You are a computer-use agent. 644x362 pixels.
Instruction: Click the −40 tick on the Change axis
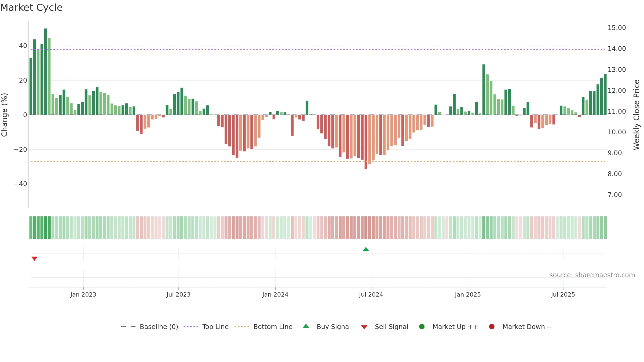pos(21,184)
